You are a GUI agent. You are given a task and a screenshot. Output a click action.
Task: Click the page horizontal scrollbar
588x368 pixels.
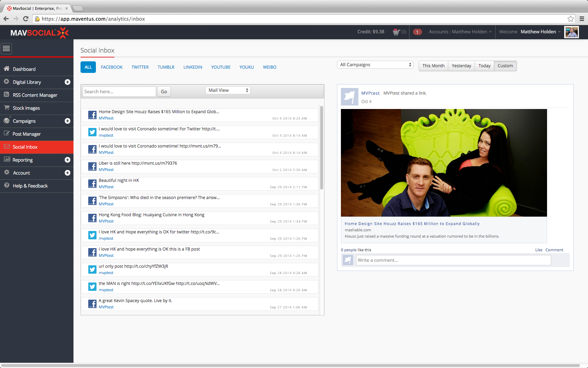[x=290, y=366]
